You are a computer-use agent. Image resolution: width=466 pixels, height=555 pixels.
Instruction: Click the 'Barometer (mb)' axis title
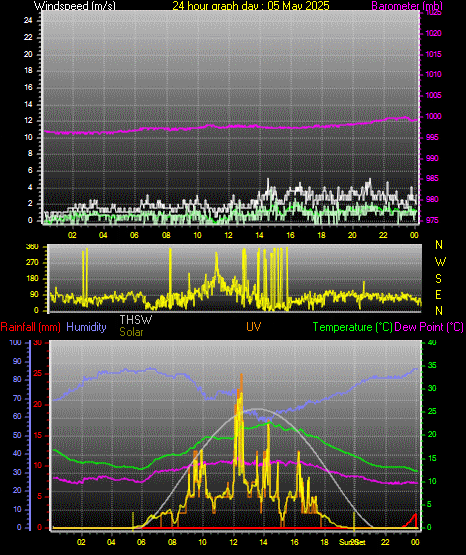pyautogui.click(x=407, y=5)
